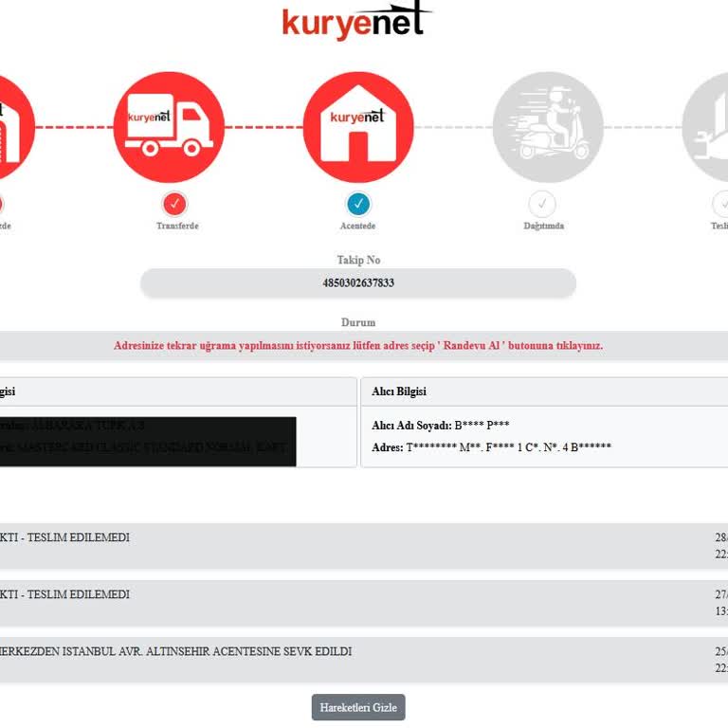Viewport: 728px width, 728px height.
Task: Click the red checkmark above Transferde
Action: click(174, 204)
